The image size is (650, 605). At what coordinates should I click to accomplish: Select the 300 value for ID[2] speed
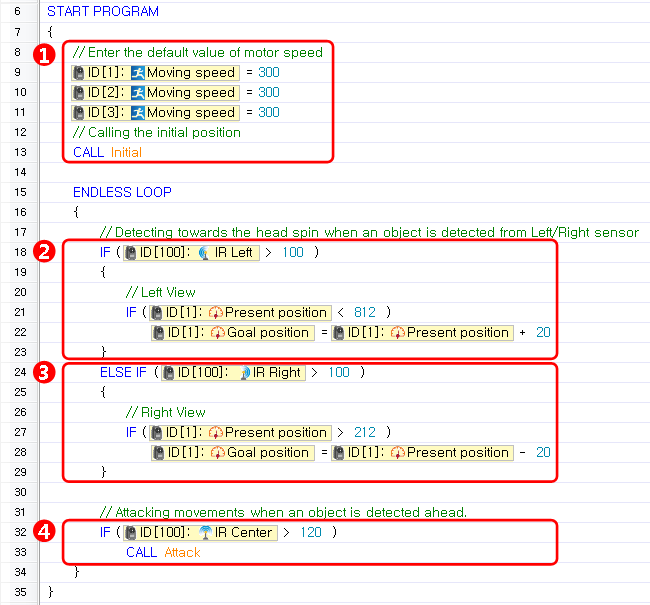click(x=268, y=92)
